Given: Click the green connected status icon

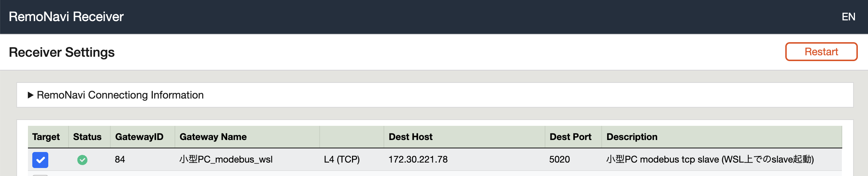Looking at the screenshot, I should [82, 160].
